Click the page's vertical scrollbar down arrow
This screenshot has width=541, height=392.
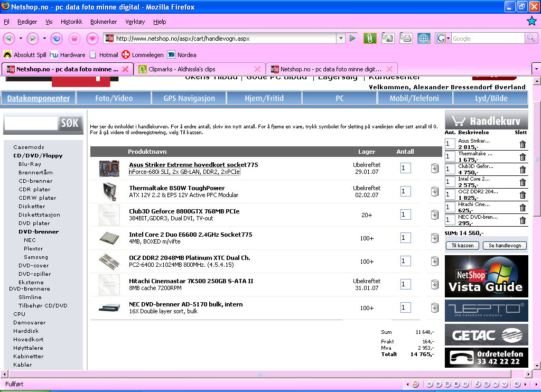click(x=536, y=365)
